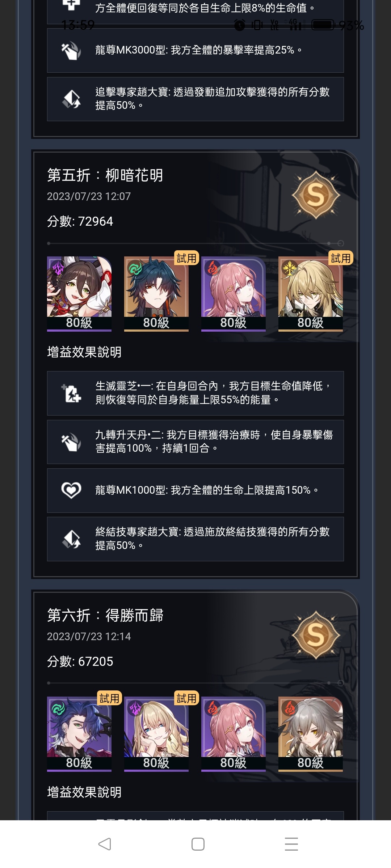Tap the S rank badge for 第五折

click(x=316, y=195)
